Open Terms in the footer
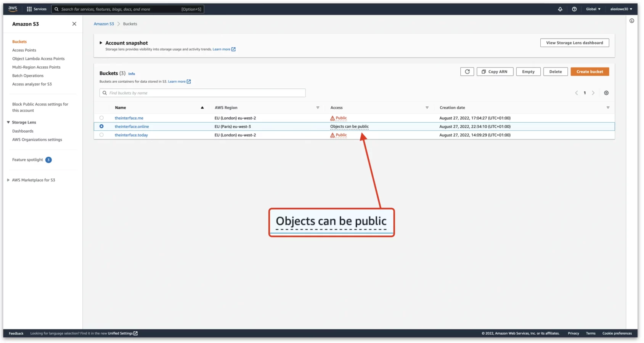Image resolution: width=644 pixels, height=343 pixels. coord(591,333)
